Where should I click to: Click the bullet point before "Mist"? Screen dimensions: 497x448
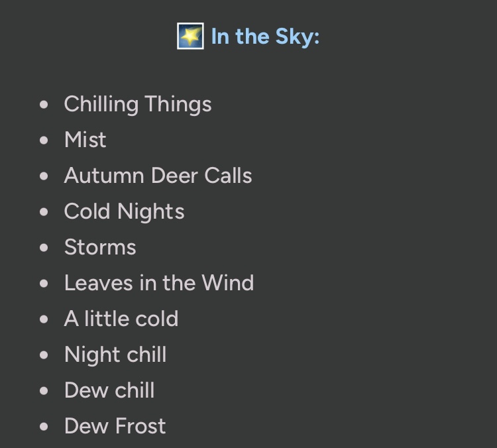click(x=44, y=140)
